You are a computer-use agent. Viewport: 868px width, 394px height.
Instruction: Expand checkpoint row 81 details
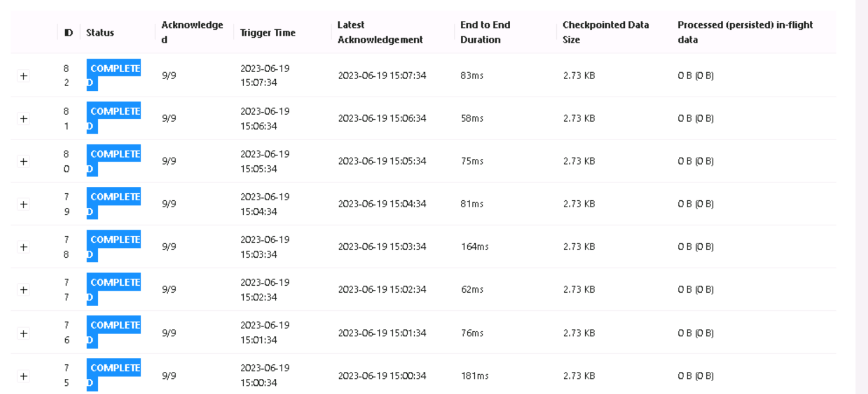pyautogui.click(x=23, y=119)
